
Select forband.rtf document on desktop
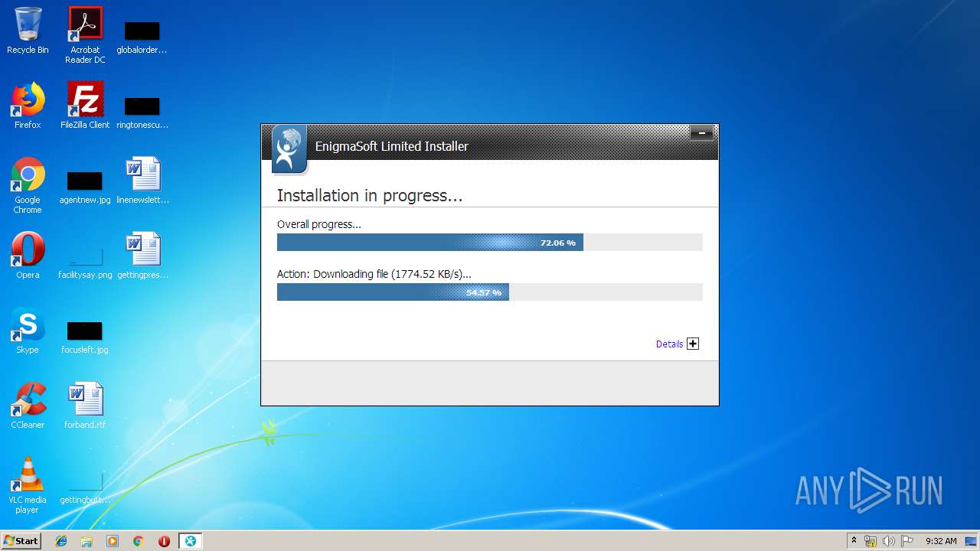click(x=85, y=406)
